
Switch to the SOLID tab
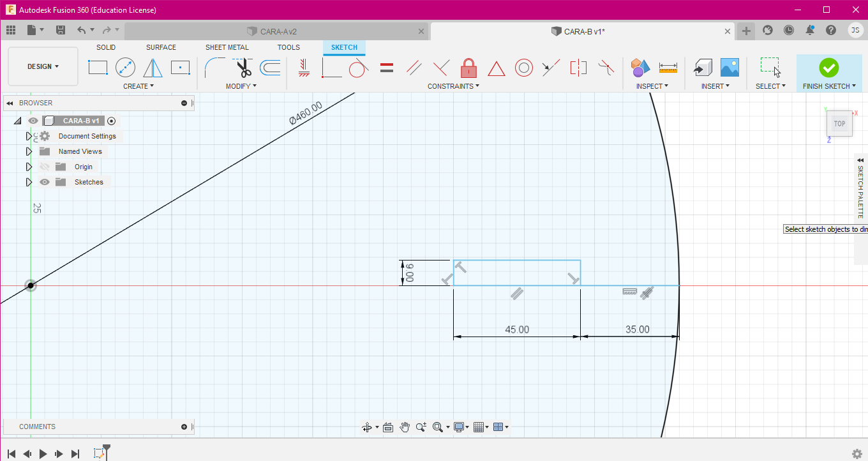click(x=106, y=47)
